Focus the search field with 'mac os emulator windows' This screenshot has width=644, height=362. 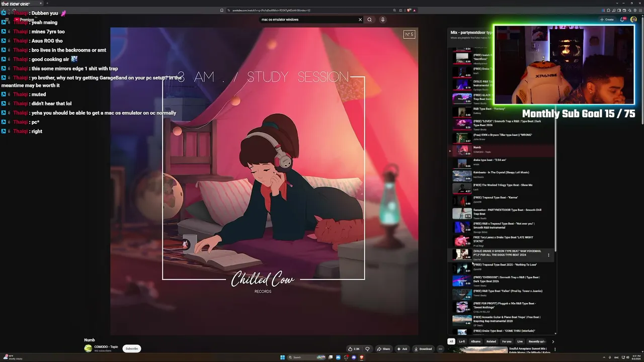click(x=308, y=20)
